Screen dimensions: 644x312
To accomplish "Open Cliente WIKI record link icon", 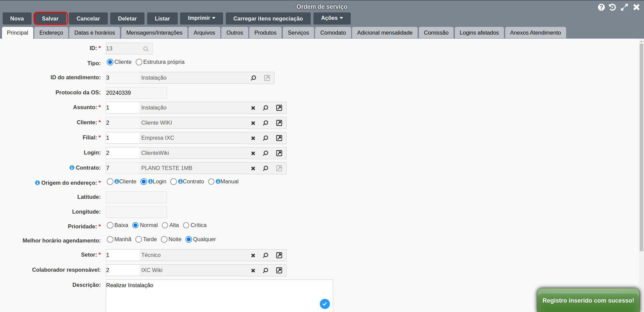I will point(279,123).
